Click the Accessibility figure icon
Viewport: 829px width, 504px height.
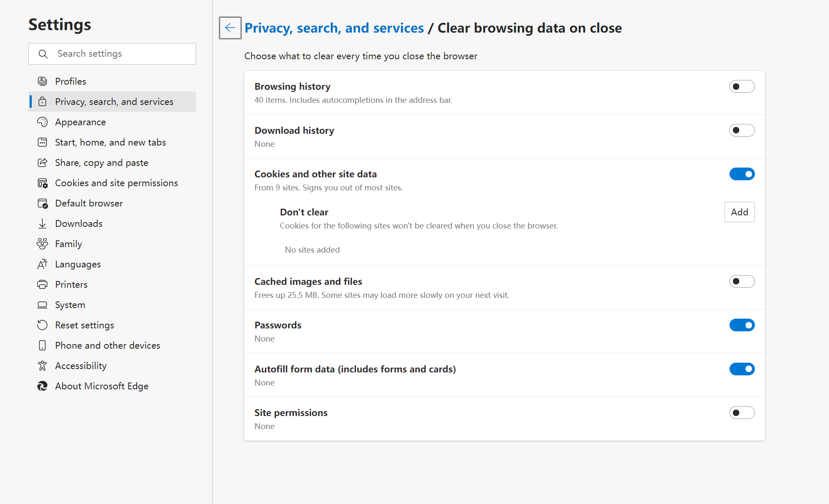click(x=42, y=366)
